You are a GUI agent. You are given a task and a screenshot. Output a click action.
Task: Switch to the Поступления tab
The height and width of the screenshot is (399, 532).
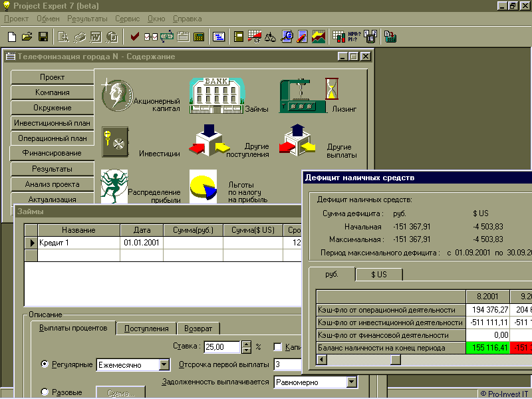click(x=146, y=329)
